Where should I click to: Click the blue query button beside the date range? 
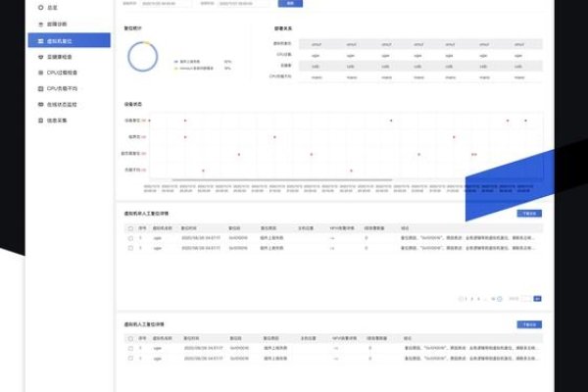tap(288, 4)
